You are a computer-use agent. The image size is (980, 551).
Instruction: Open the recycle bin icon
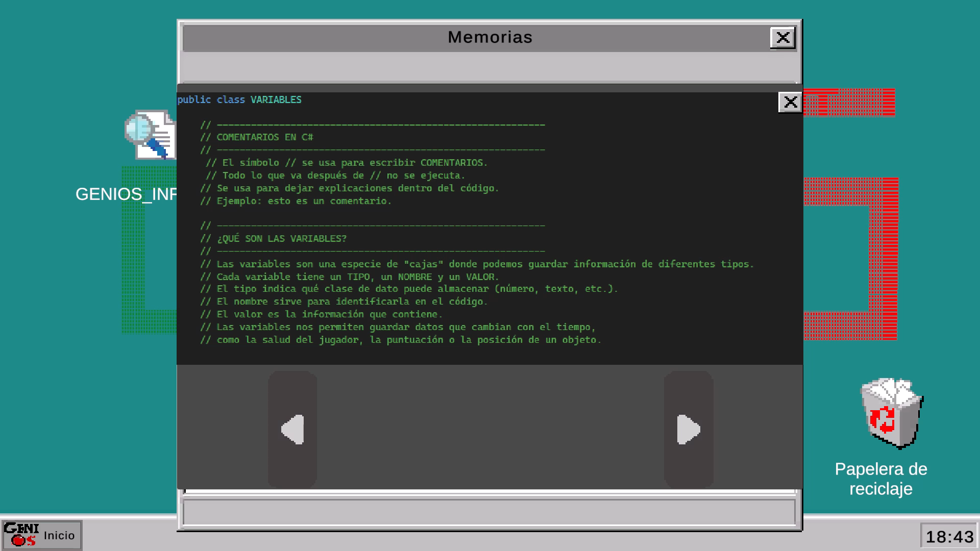tap(891, 413)
